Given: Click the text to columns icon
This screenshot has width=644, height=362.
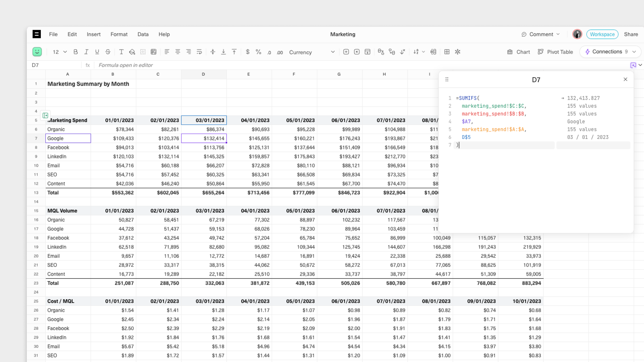Looking at the screenshot, I should (381, 52).
